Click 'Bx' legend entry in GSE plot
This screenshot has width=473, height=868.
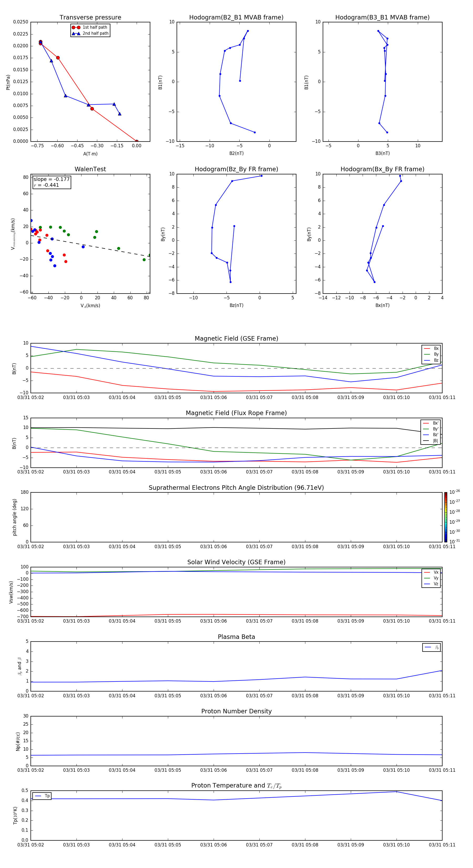(431, 349)
